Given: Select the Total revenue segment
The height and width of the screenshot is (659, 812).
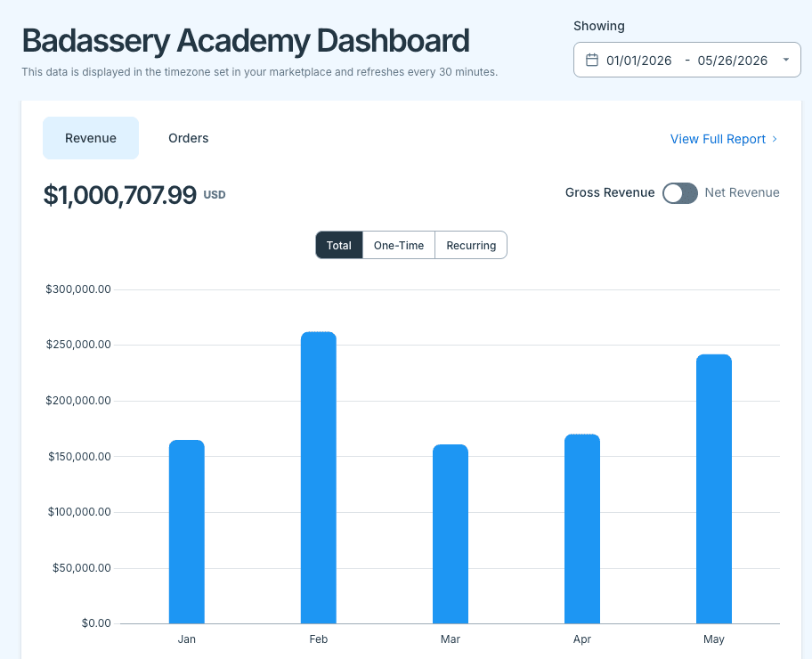Looking at the screenshot, I should point(339,245).
